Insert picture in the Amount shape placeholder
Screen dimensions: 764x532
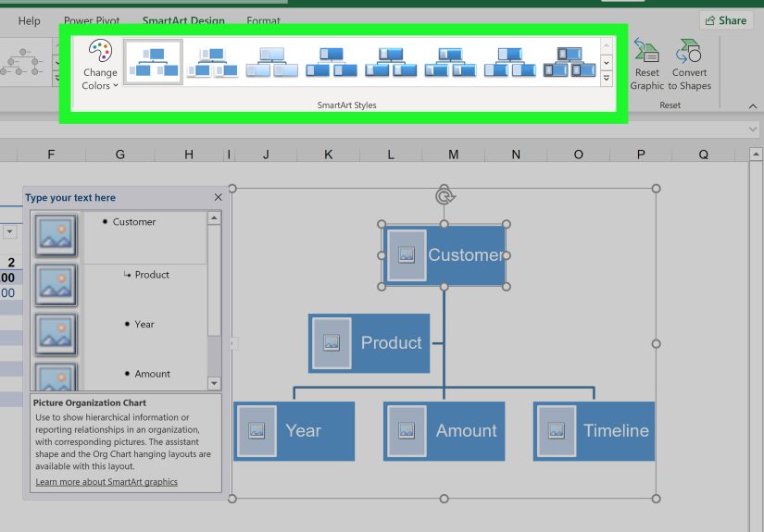click(x=407, y=431)
